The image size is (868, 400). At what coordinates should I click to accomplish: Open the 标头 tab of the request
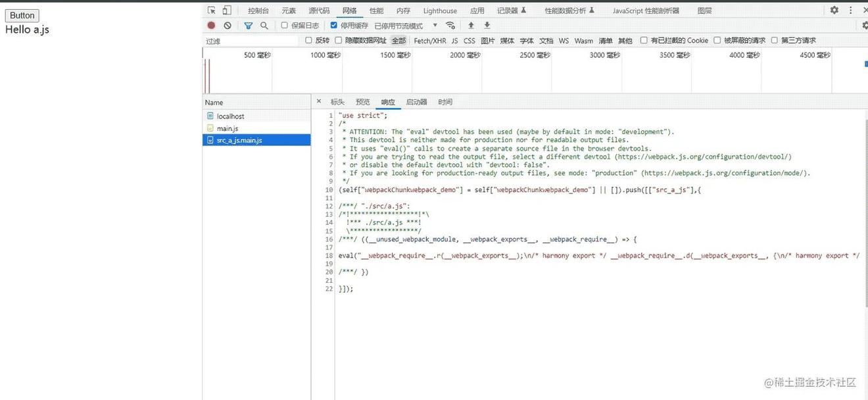337,102
